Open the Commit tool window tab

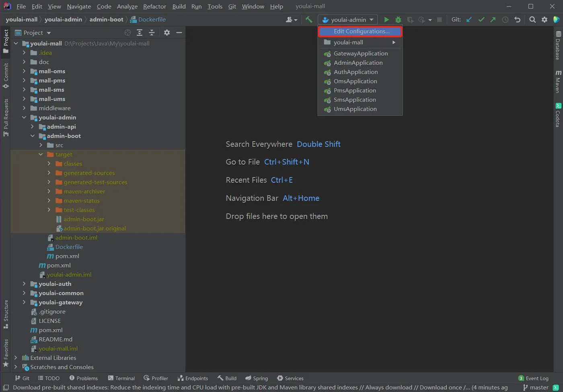6,76
